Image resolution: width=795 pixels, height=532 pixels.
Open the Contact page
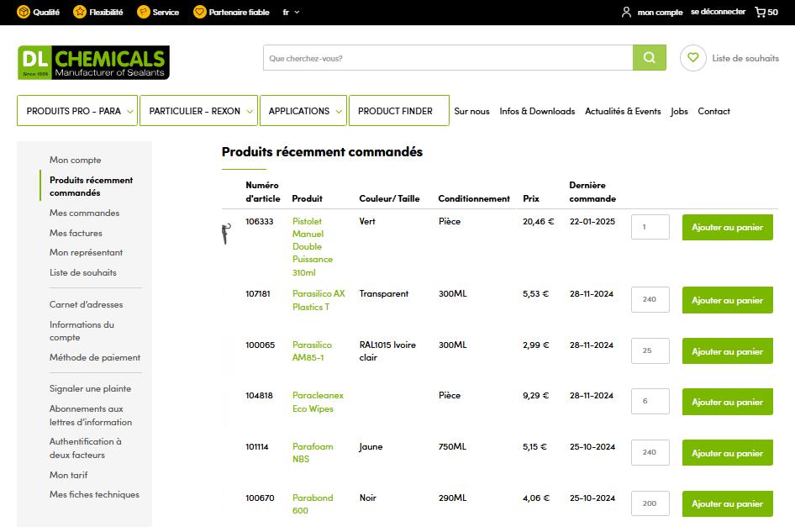[713, 111]
